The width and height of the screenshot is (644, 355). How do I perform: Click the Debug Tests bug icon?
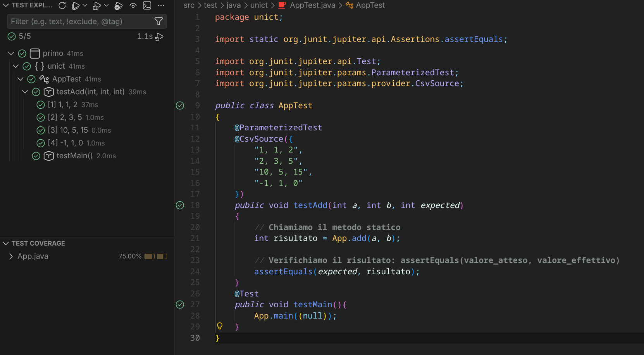tap(97, 5)
